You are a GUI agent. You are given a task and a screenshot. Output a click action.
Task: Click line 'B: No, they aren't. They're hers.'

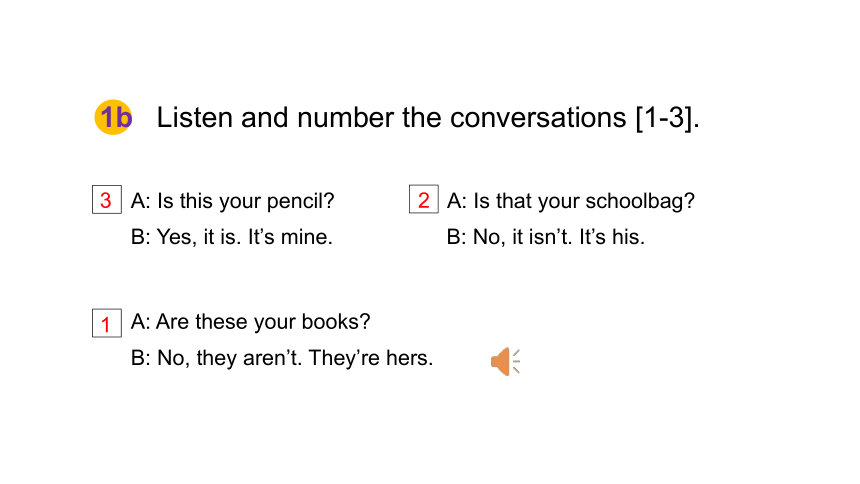click(282, 358)
